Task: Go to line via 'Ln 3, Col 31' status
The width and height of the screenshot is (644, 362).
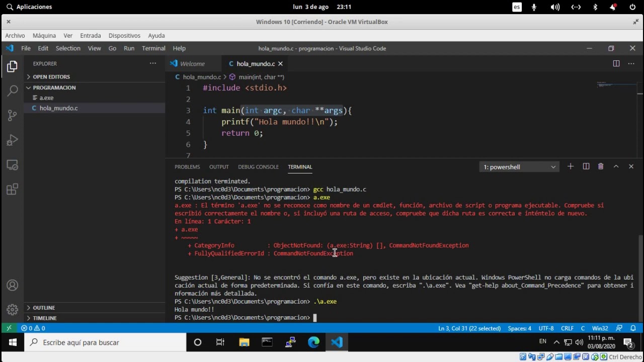Action: tap(469, 328)
